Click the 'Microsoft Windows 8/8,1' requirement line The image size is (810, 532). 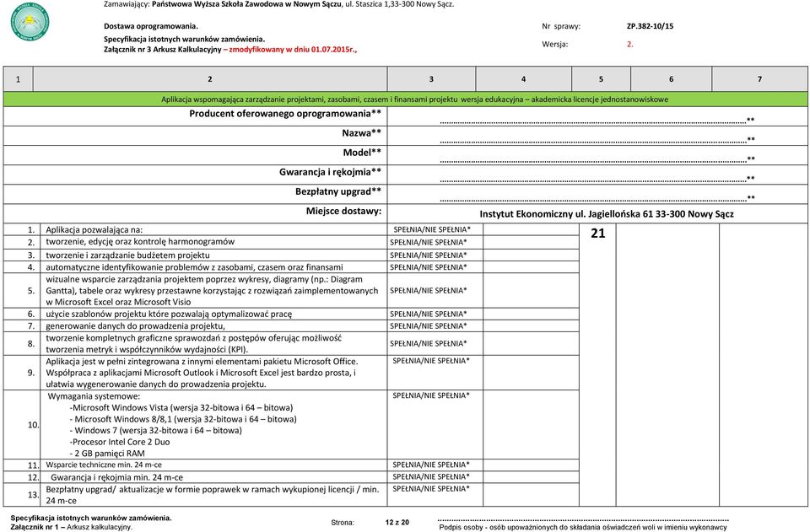(183, 419)
